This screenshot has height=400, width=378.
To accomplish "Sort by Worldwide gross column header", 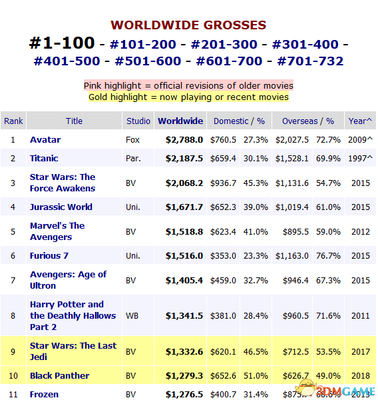I will (x=180, y=121).
